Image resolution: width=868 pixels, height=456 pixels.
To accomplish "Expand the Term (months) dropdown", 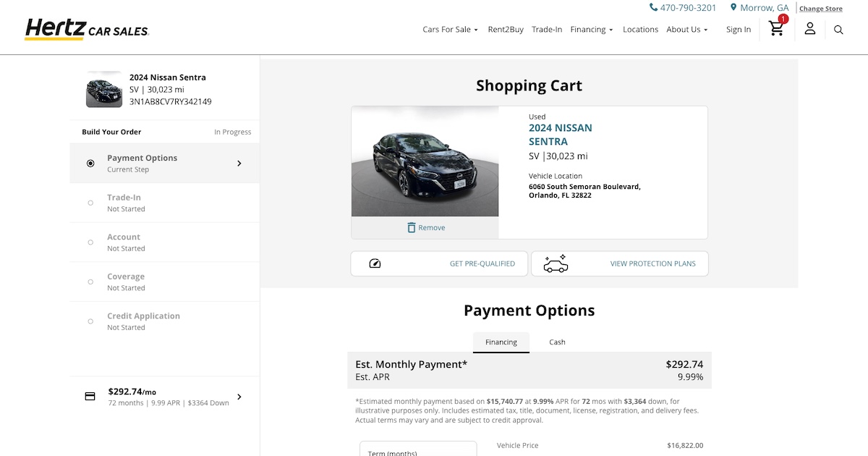I will click(418, 450).
